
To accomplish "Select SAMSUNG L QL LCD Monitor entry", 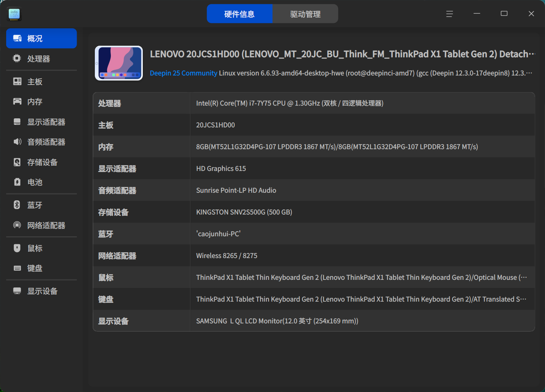I will coord(277,321).
